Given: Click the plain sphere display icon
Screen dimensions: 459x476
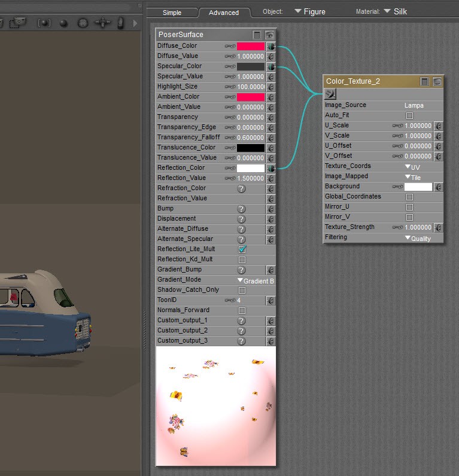Looking at the screenshot, I should 63,23.
